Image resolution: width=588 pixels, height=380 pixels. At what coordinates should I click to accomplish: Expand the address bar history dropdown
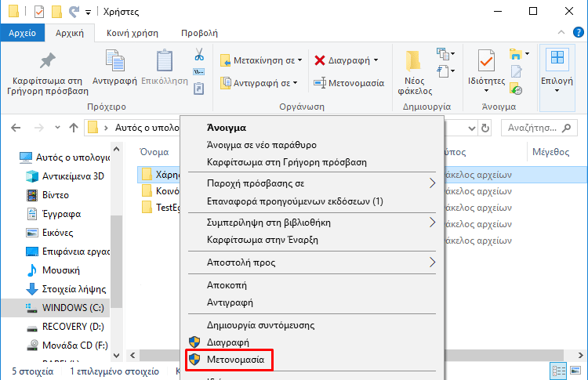click(x=472, y=128)
